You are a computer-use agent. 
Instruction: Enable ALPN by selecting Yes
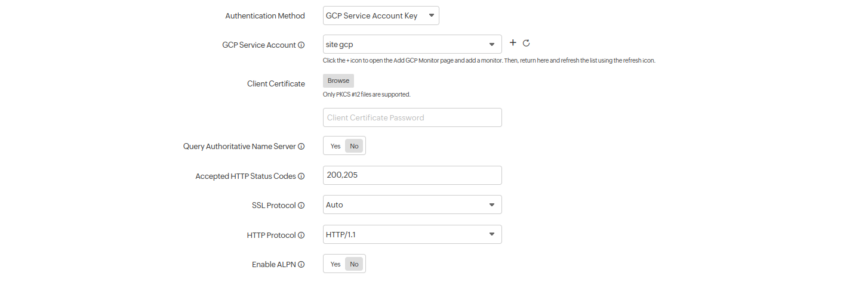coord(335,264)
